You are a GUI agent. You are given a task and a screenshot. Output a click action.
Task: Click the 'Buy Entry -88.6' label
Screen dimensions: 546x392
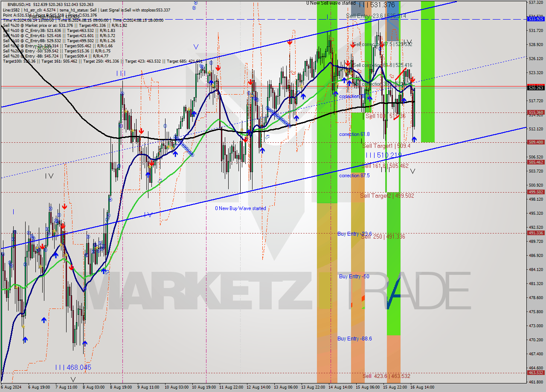pos(354,339)
